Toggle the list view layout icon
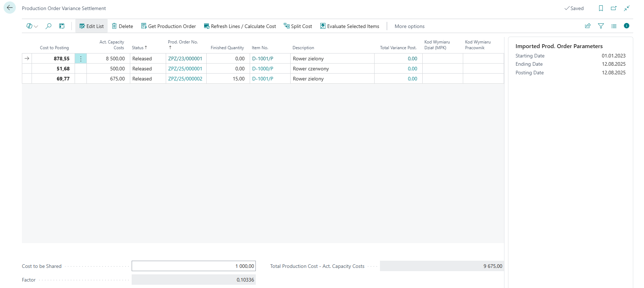 [614, 26]
